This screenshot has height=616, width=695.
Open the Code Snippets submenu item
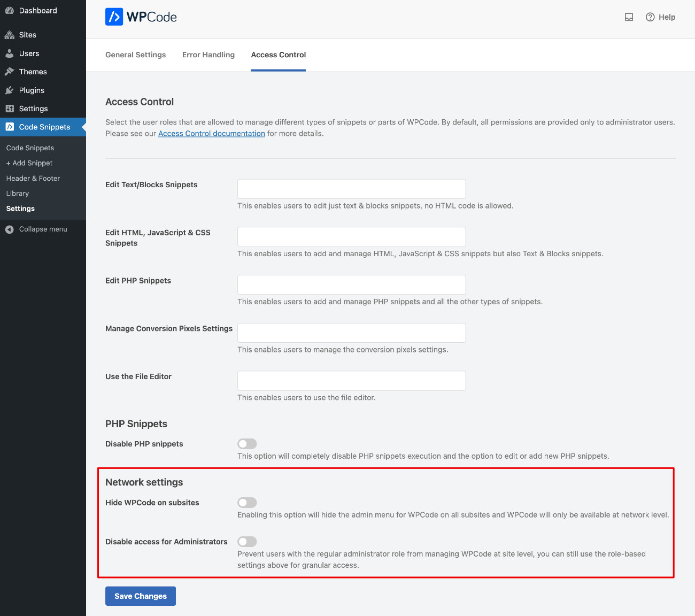pyautogui.click(x=30, y=148)
